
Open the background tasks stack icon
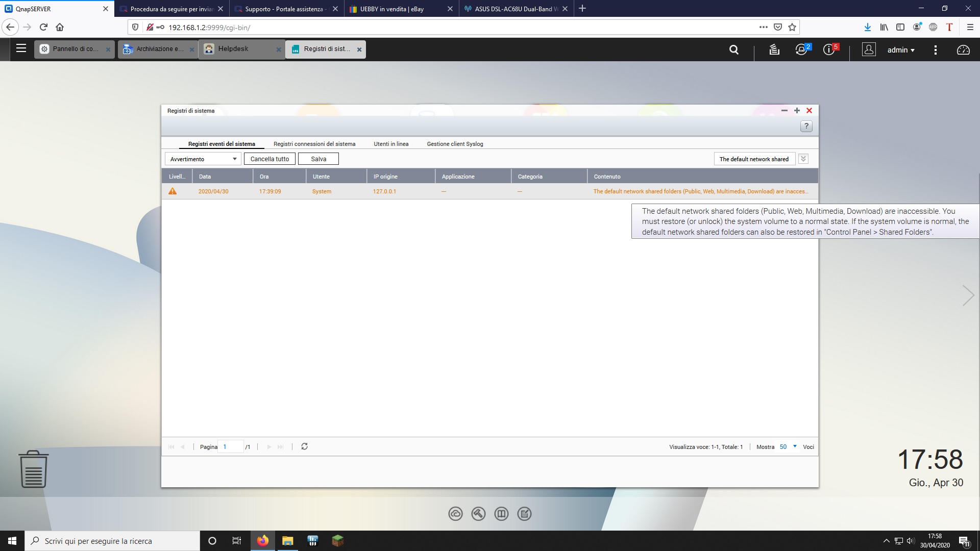[774, 49]
